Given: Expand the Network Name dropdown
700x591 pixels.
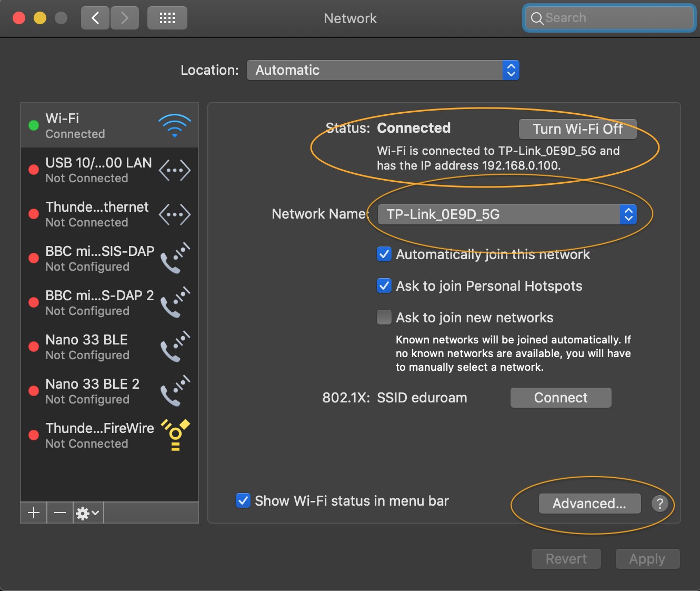Looking at the screenshot, I should [507, 214].
